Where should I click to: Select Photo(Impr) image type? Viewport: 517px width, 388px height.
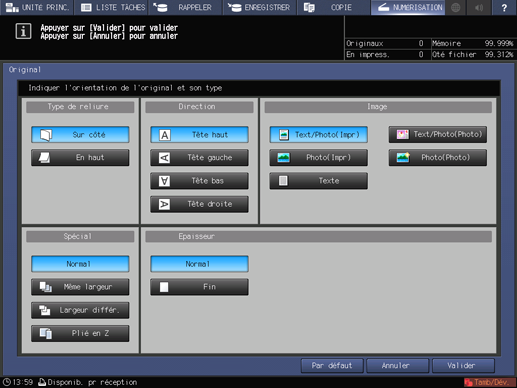click(x=318, y=157)
